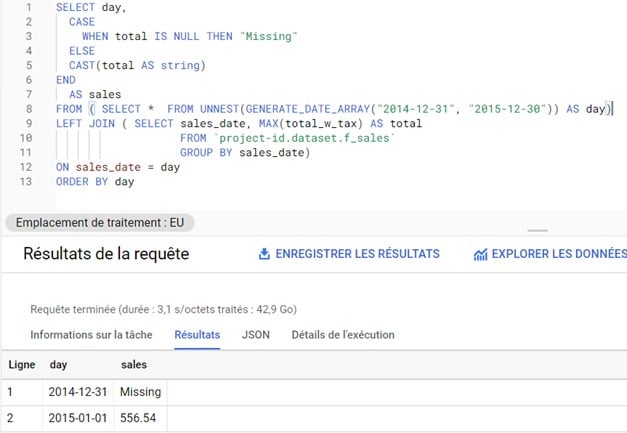Click the ELSE keyword on line 4
This screenshot has height=433, width=627.
point(82,51)
